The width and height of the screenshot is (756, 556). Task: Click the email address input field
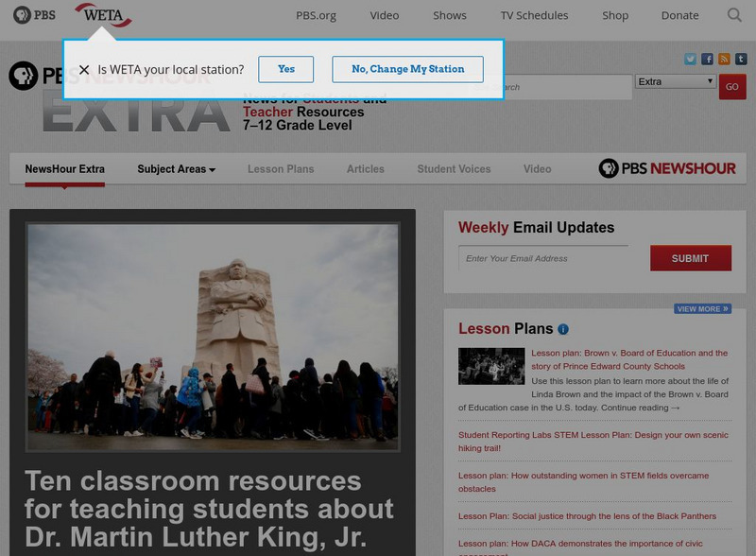coord(543,258)
